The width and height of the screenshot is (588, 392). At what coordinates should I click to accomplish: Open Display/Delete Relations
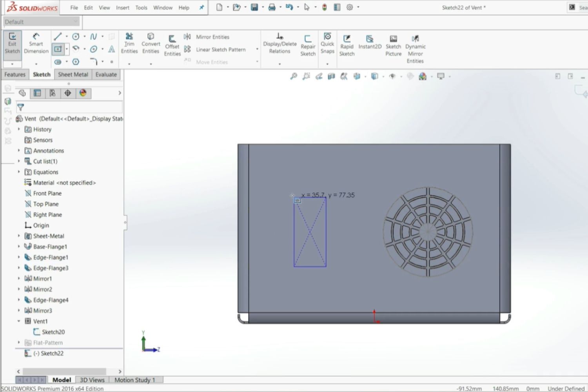tap(279, 44)
